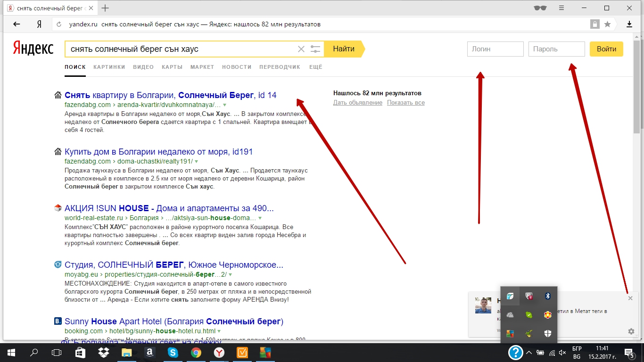Click the red alert shield icon in tray popup

coord(529,296)
